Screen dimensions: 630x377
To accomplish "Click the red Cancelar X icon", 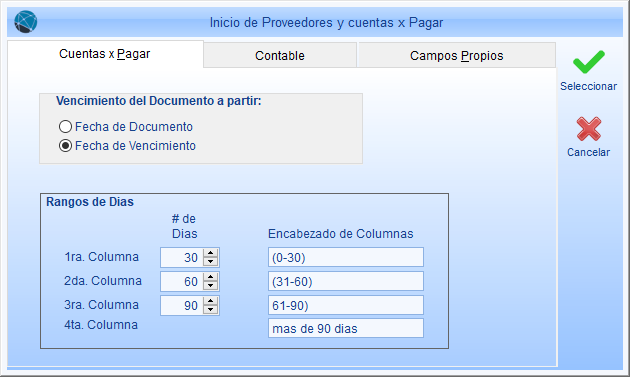I will (589, 129).
